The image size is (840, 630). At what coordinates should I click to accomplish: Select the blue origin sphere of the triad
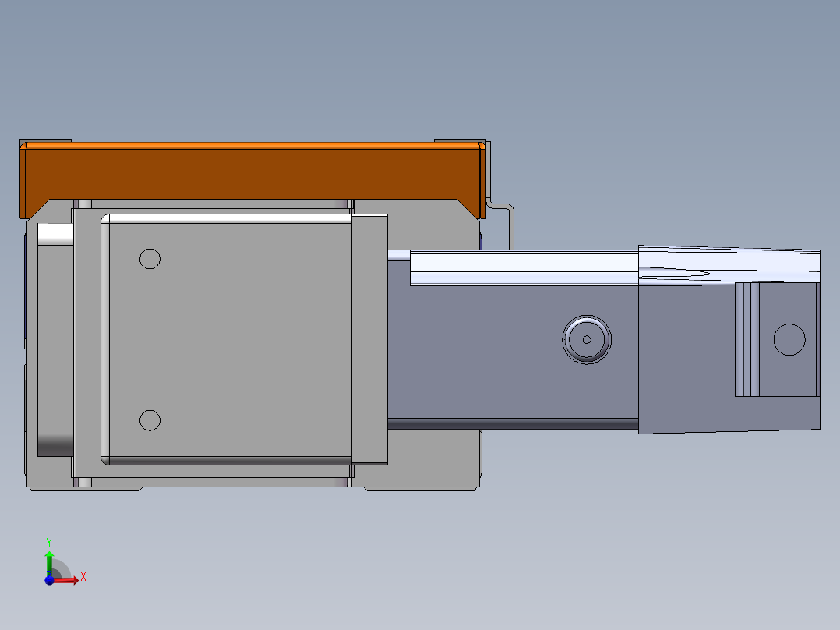(x=49, y=580)
